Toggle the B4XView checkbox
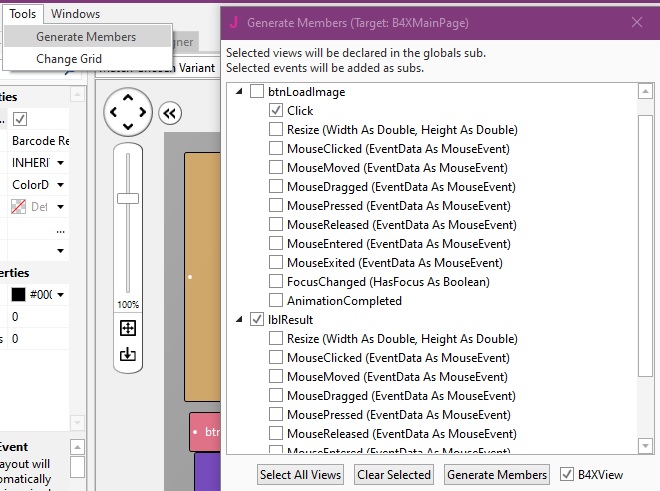Viewport: 660px width, 491px height. point(568,474)
